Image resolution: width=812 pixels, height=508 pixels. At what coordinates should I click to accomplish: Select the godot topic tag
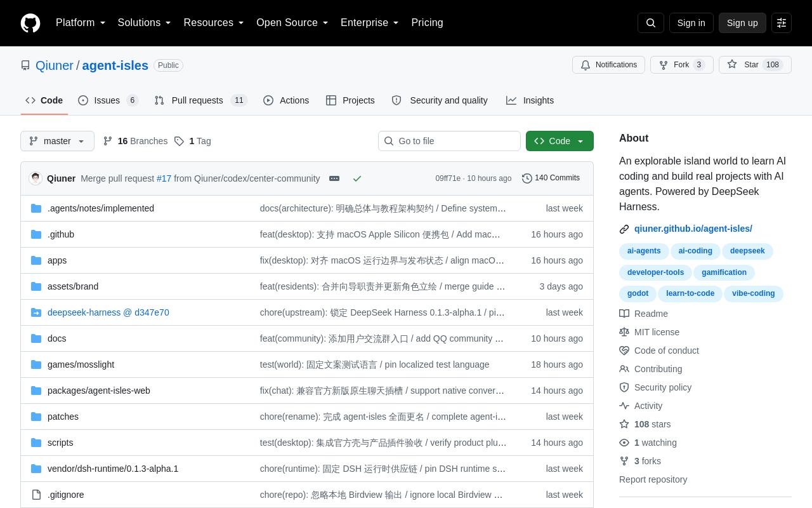point(638,293)
